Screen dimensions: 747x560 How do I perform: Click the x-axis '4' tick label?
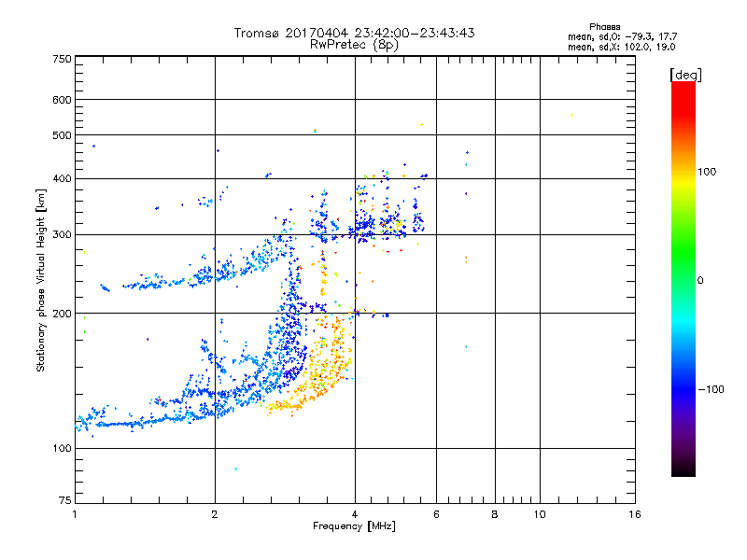pyautogui.click(x=355, y=514)
